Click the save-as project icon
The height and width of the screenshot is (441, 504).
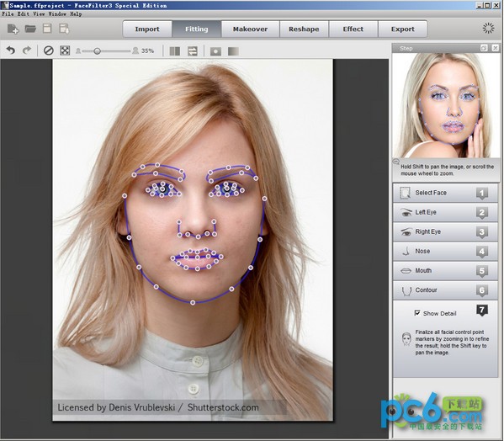point(64,29)
